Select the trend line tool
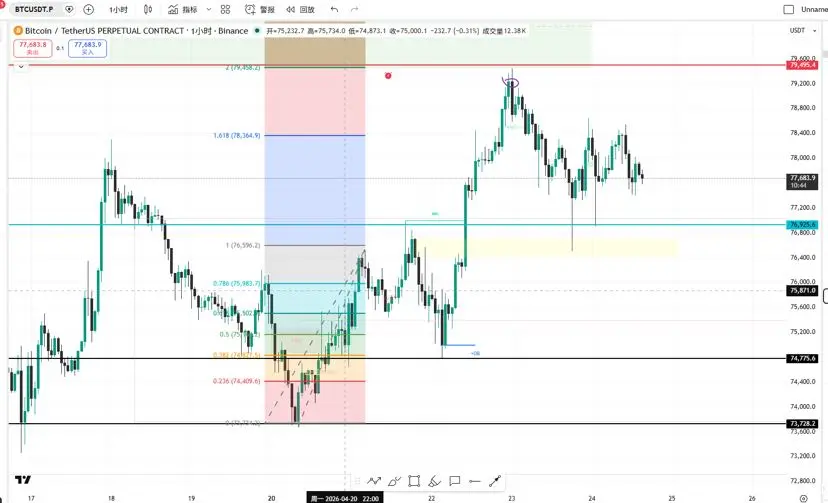Image resolution: width=828 pixels, height=503 pixels. click(x=495, y=481)
